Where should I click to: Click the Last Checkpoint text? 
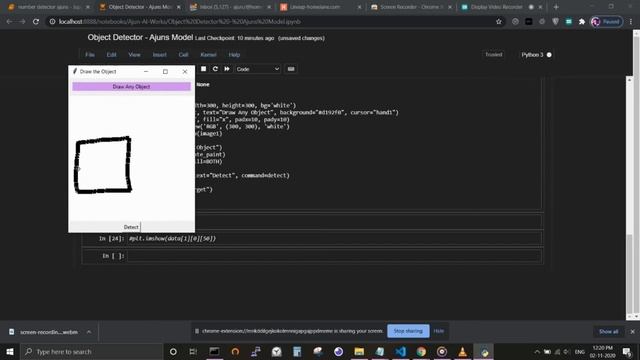234,38
